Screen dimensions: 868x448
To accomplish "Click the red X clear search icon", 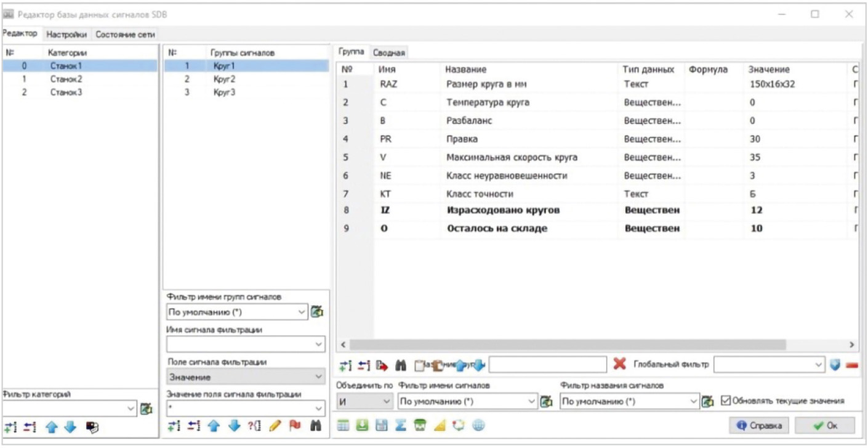I will pos(620,364).
